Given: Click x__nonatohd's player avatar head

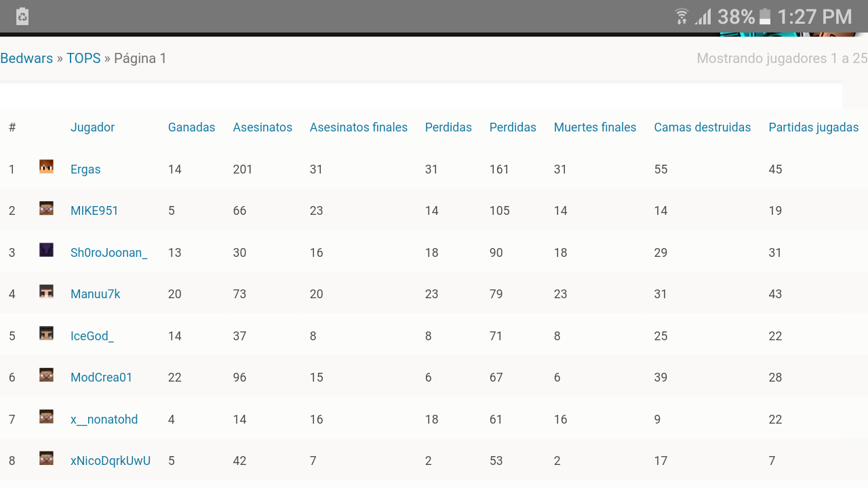Looking at the screenshot, I should 46,417.
